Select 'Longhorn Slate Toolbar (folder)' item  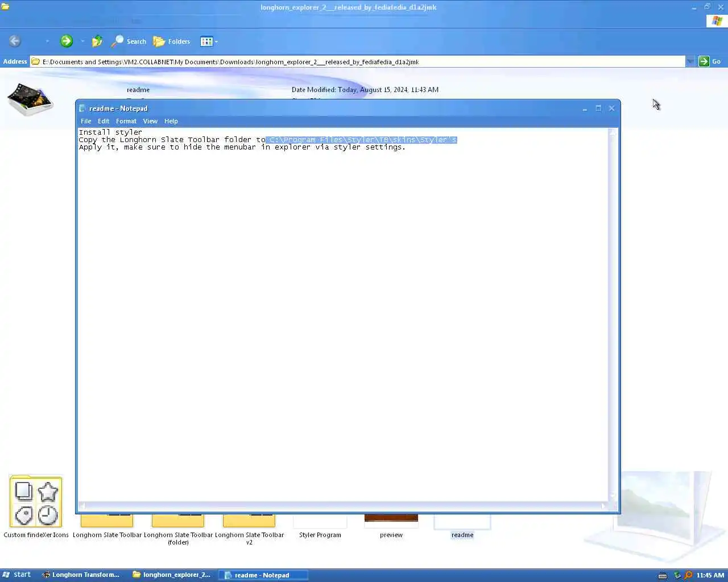[x=178, y=530]
